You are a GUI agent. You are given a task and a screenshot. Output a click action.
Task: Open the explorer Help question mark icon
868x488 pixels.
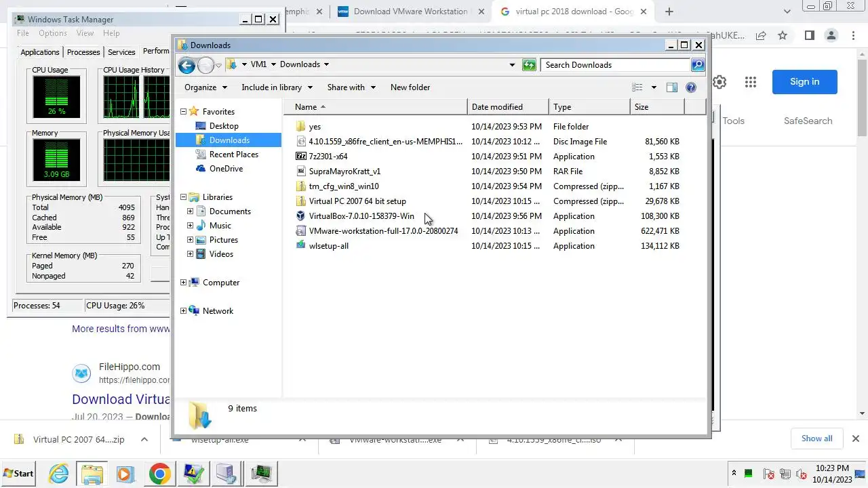pyautogui.click(x=691, y=87)
